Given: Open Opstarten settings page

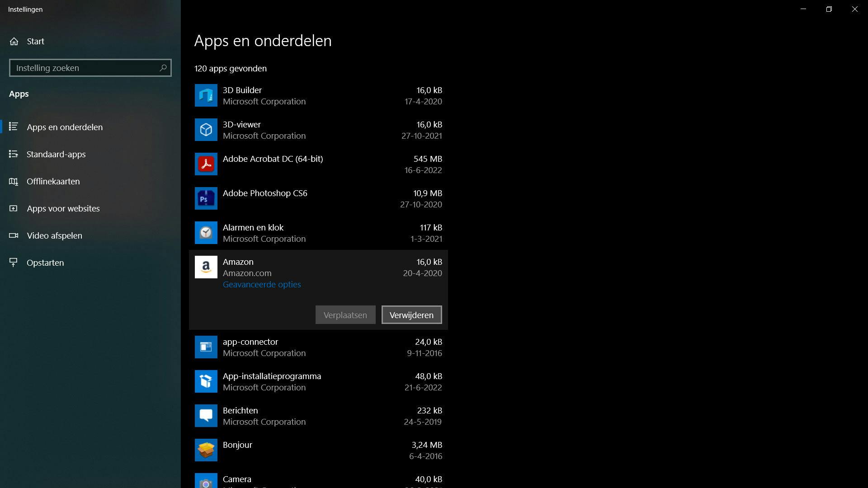Looking at the screenshot, I should pyautogui.click(x=45, y=263).
